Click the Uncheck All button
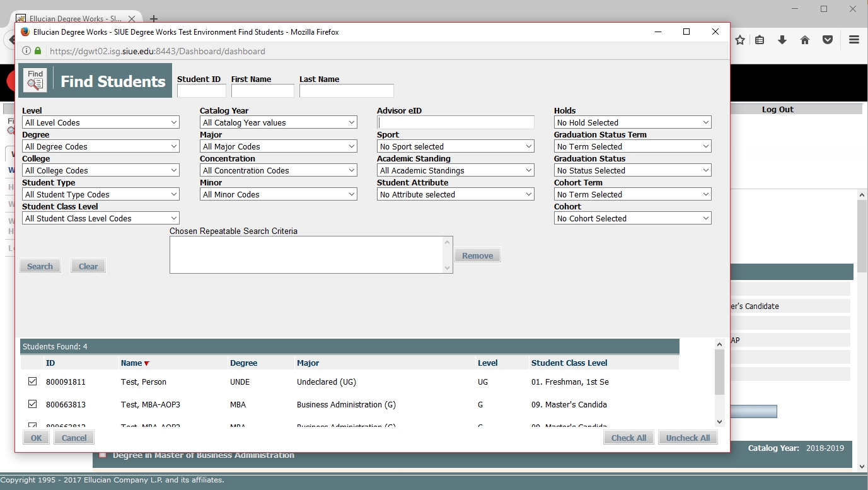Image resolution: width=868 pixels, height=490 pixels. click(x=688, y=438)
